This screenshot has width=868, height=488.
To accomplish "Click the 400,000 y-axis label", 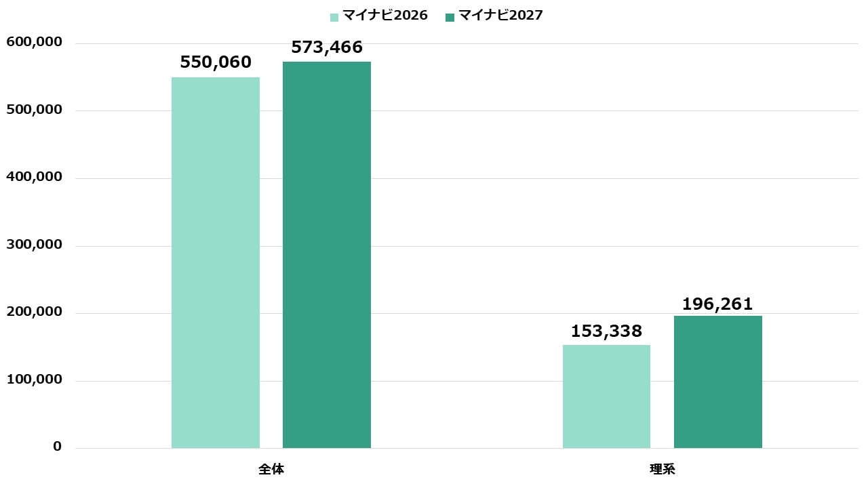I will point(34,177).
